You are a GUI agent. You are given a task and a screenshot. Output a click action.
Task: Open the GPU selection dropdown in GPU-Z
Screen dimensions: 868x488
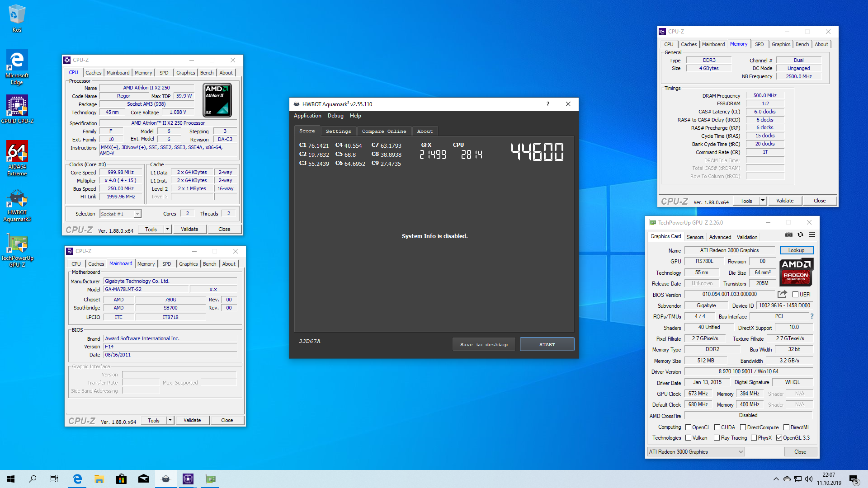coord(696,452)
